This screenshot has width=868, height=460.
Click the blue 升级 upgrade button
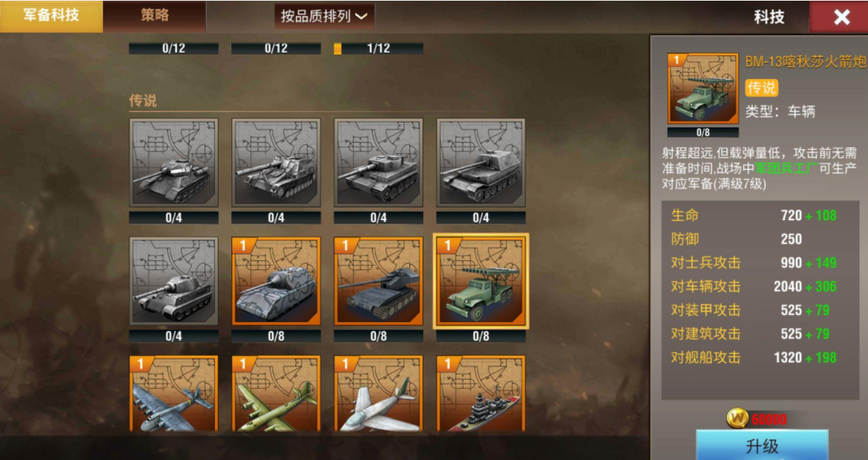point(762,445)
